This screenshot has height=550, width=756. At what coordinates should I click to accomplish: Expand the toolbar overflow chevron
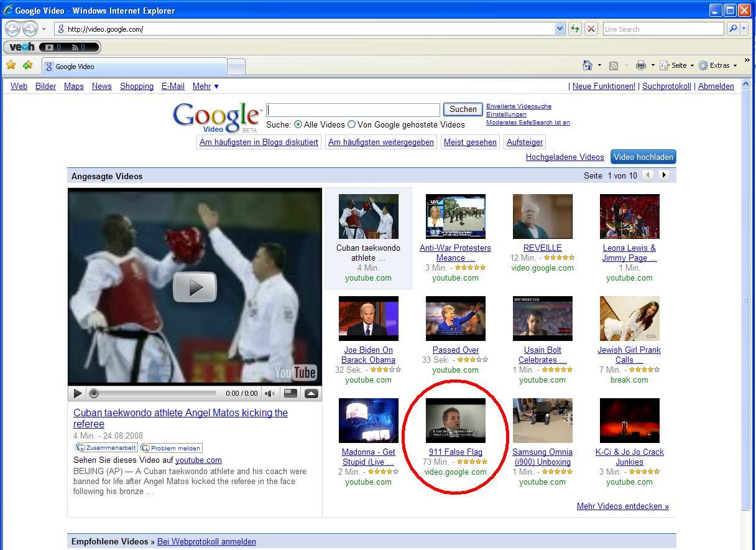(x=747, y=60)
